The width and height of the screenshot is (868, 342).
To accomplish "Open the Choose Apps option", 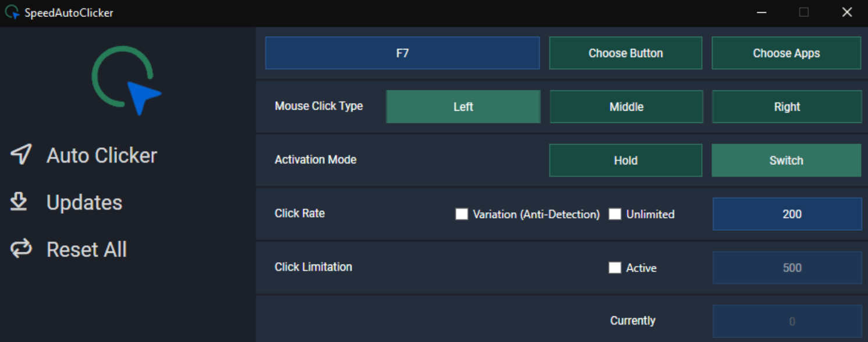I will coord(786,53).
